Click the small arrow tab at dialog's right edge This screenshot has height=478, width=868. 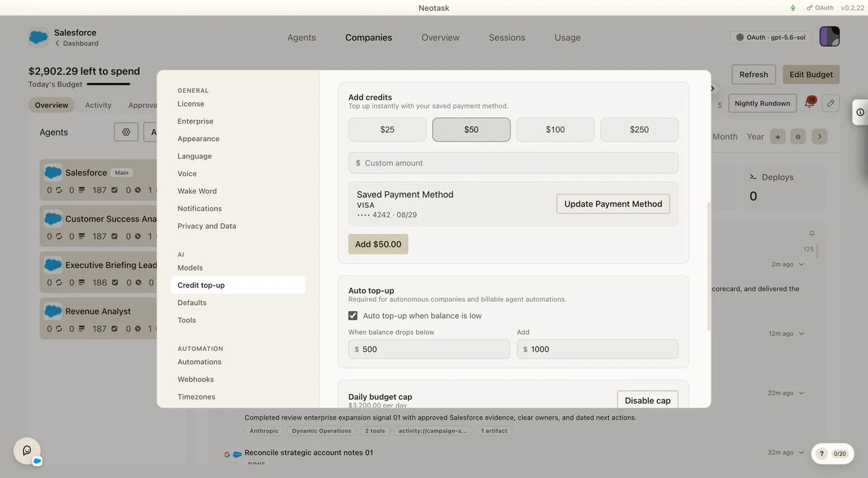pyautogui.click(x=713, y=89)
